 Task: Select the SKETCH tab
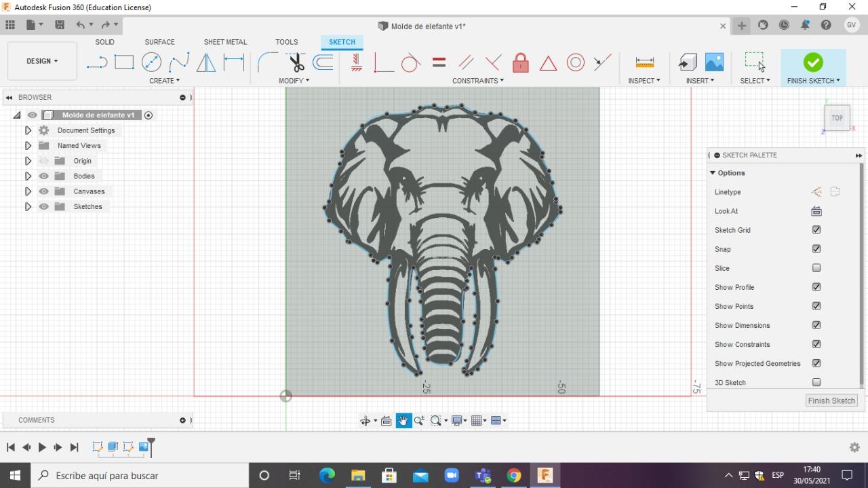(342, 42)
